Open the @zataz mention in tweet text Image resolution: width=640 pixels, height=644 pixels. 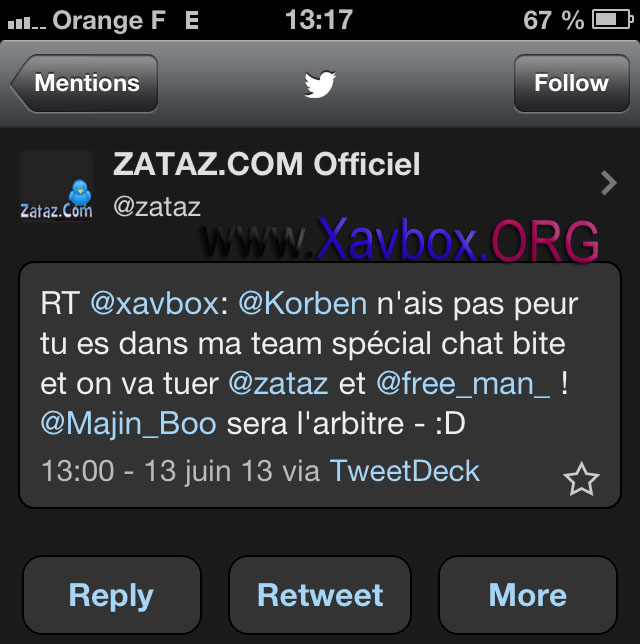click(278, 384)
